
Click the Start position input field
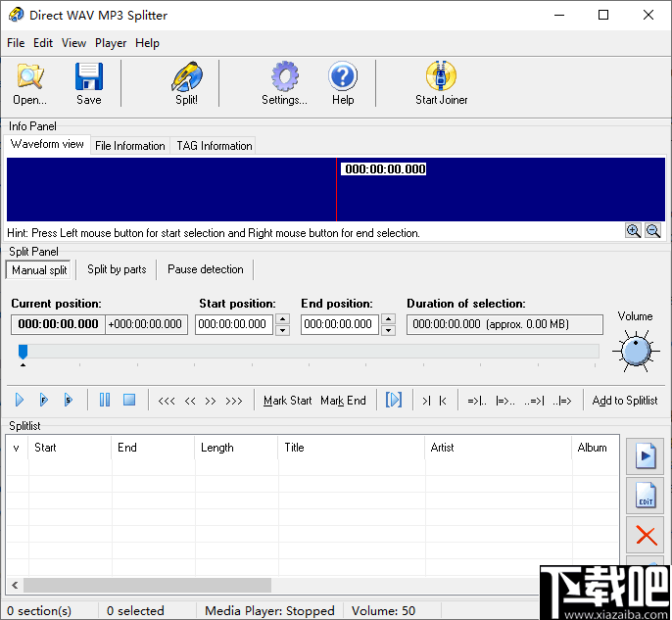coord(234,324)
